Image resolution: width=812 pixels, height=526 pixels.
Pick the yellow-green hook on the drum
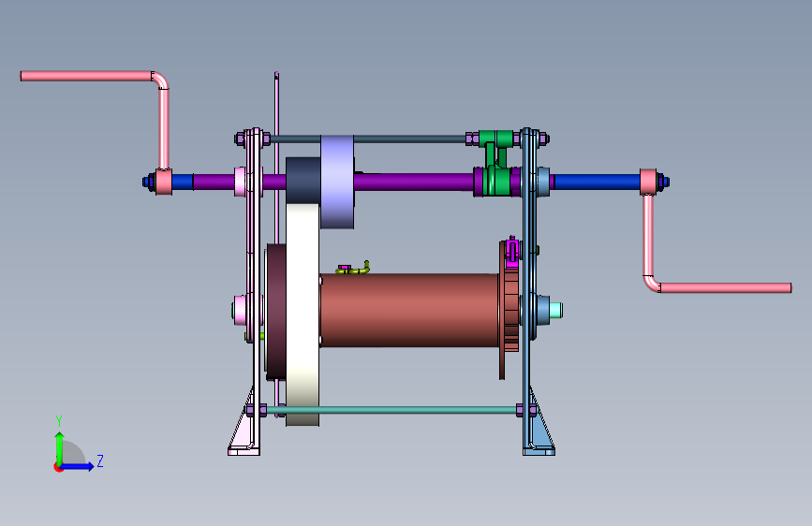point(354,269)
